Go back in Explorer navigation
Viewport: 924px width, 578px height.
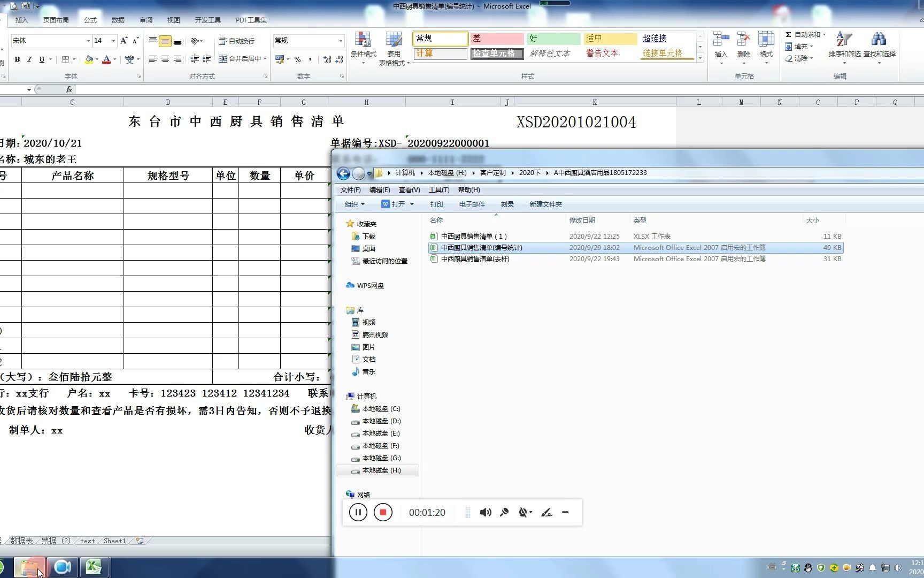(343, 173)
